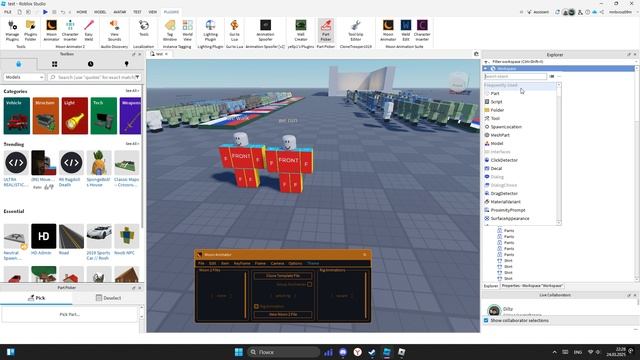This screenshot has width=640, height=360.
Task: Open the Tool Grip Editor
Action: click(356, 31)
